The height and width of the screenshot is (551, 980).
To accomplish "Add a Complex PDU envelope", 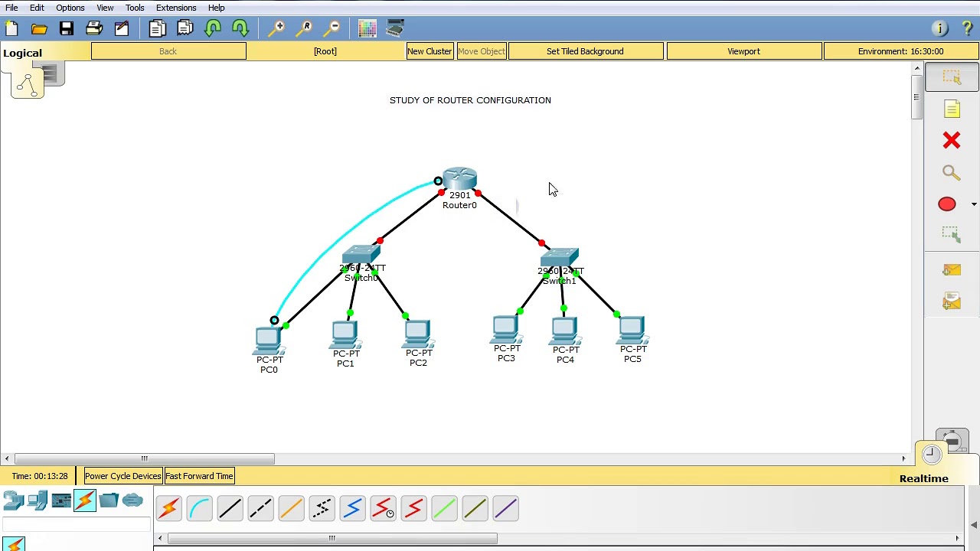I will click(952, 302).
